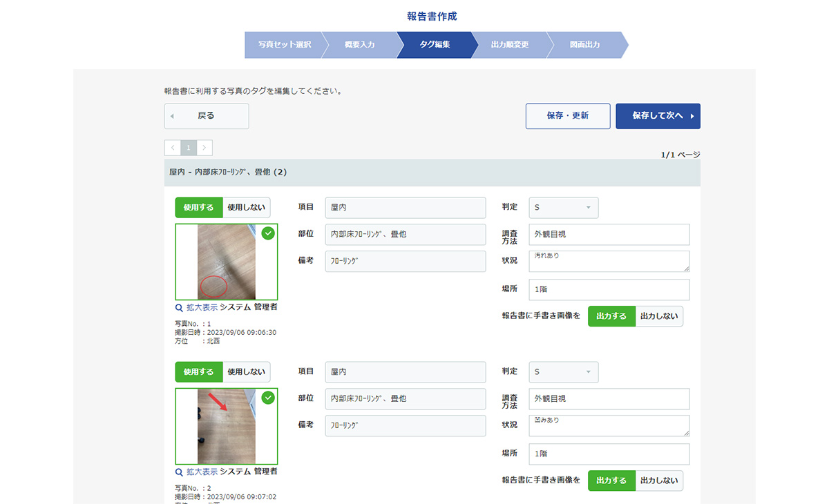Choose 出力する for photo 2 handwriting image

click(x=611, y=481)
